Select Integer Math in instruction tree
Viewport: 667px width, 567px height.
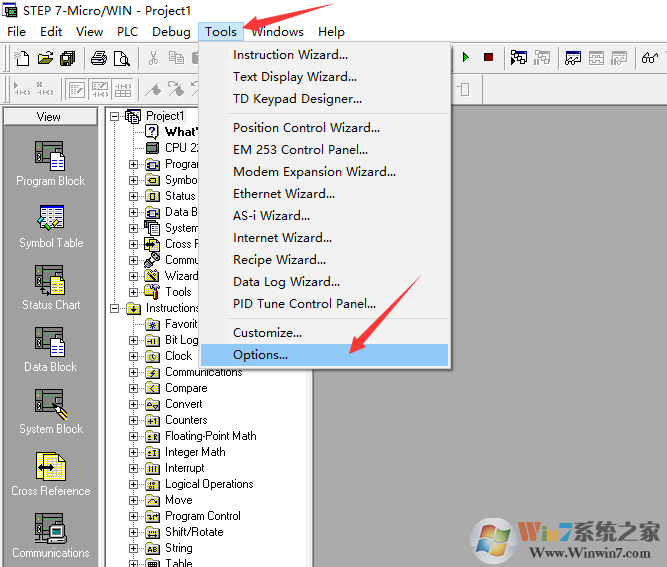(x=195, y=452)
